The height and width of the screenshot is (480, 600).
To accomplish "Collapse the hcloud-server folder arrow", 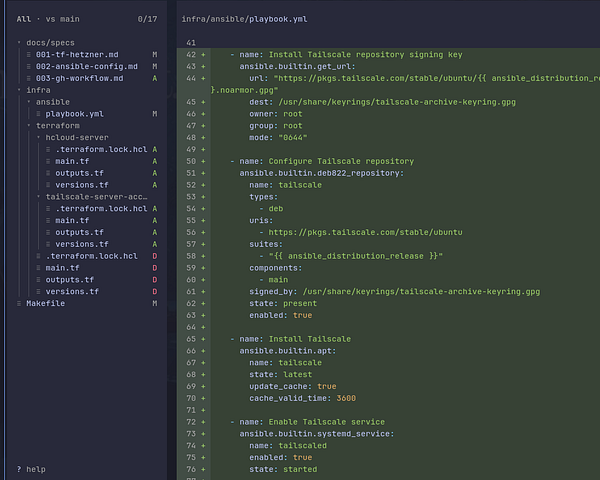I will (x=38, y=137).
